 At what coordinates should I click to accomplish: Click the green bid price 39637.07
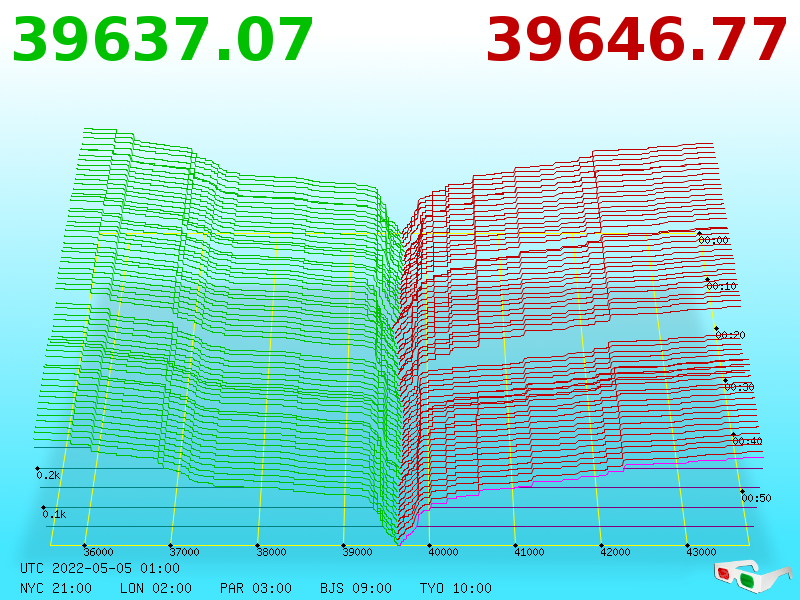162,40
